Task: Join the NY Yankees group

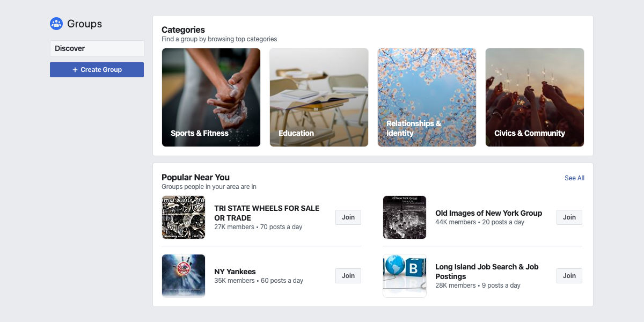Action: (x=348, y=276)
